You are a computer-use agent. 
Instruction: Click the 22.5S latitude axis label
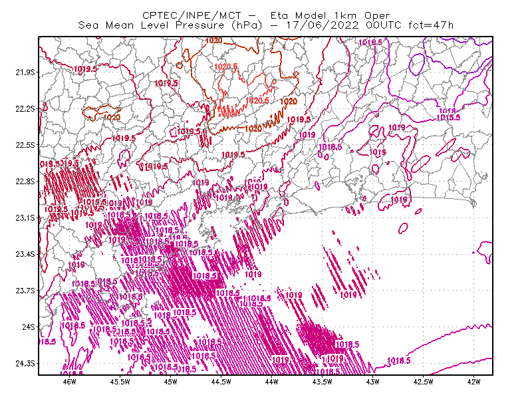tap(25, 145)
